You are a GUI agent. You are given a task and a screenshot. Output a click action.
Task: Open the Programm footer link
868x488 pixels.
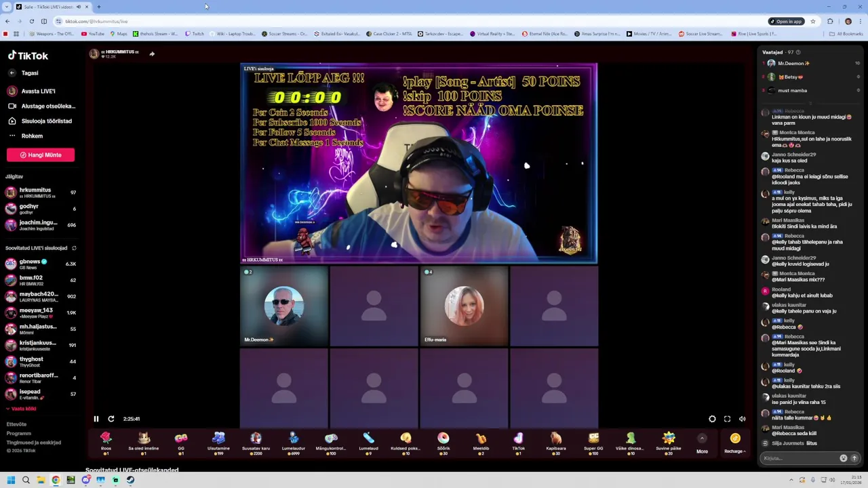tap(19, 433)
